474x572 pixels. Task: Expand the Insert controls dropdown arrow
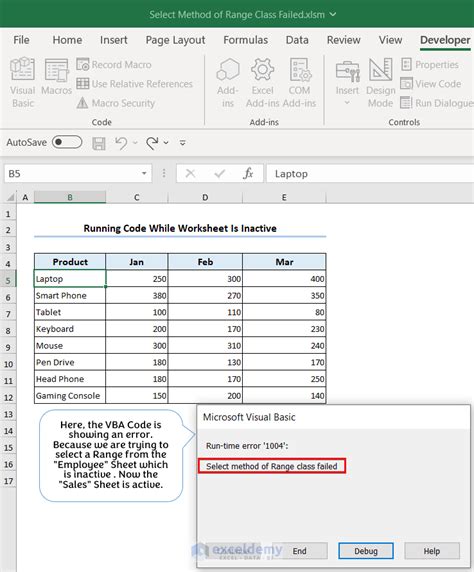click(x=347, y=103)
